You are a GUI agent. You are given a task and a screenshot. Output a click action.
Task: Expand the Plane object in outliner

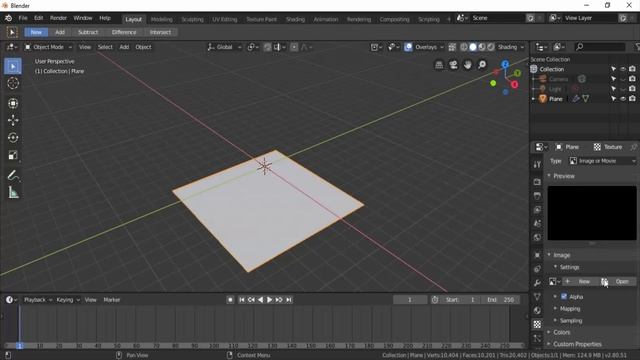pyautogui.click(x=533, y=99)
